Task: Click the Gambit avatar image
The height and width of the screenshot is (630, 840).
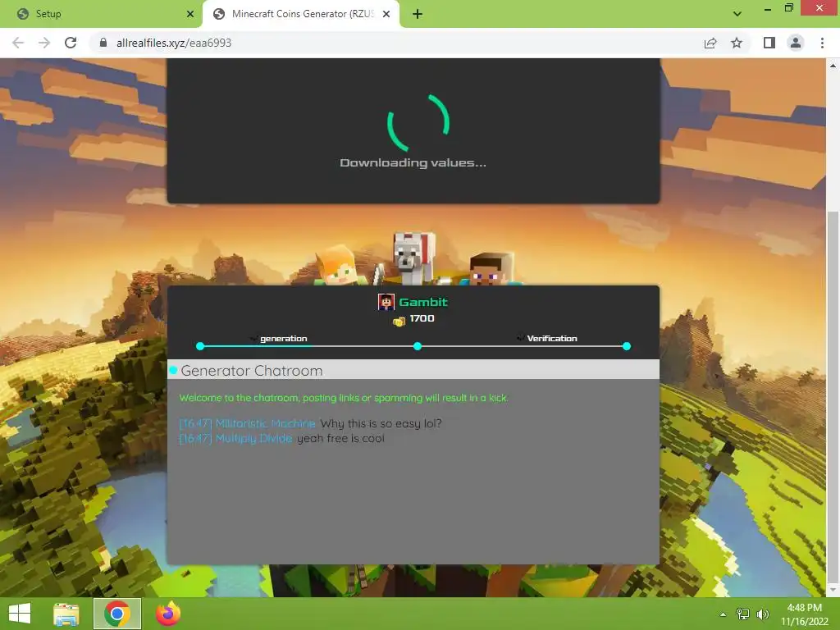Action: pos(386,302)
